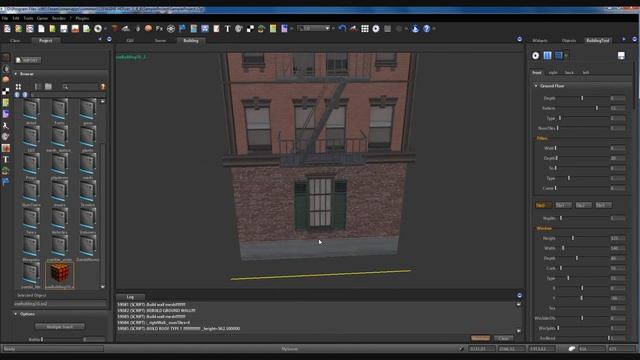Switch to the Objects tab
This screenshot has height=360, width=640.
pyautogui.click(x=569, y=40)
